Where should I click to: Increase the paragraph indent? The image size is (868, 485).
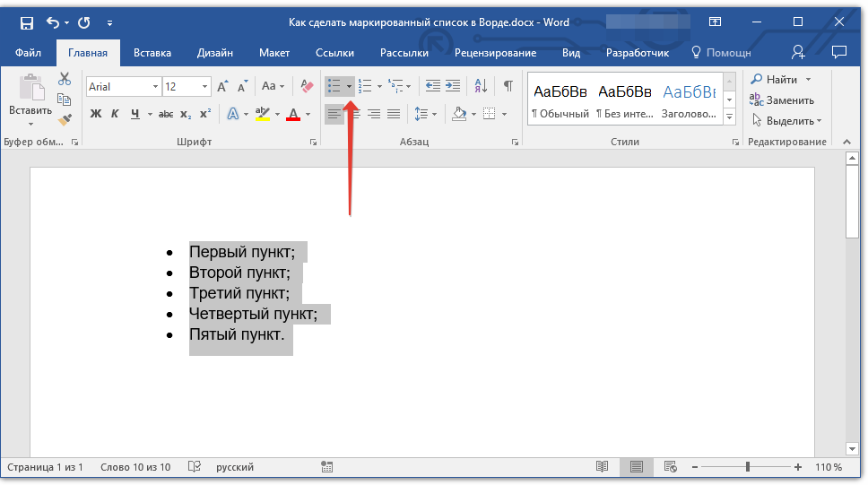click(453, 86)
